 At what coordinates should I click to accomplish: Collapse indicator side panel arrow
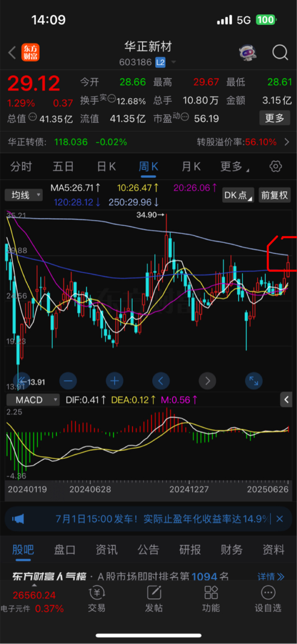[286, 400]
